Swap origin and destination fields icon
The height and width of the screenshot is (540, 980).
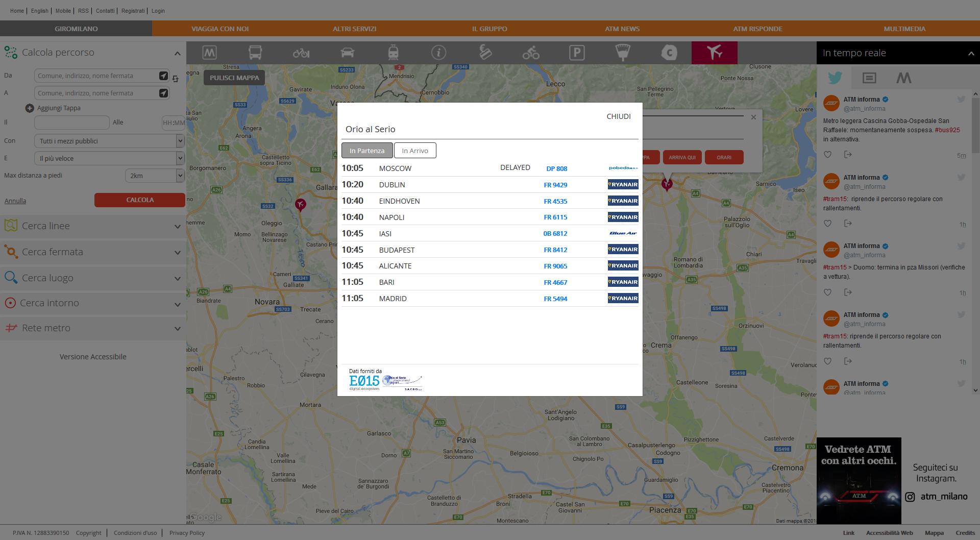(x=176, y=79)
